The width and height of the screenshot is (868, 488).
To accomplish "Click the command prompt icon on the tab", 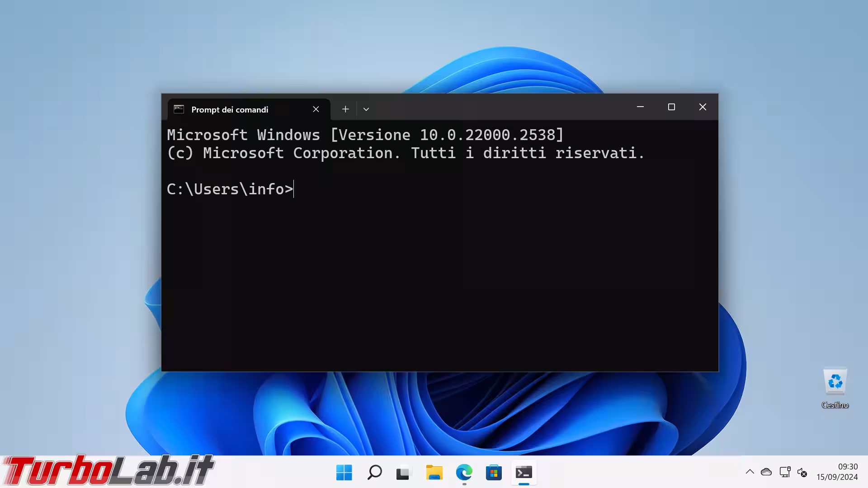I will tap(179, 109).
